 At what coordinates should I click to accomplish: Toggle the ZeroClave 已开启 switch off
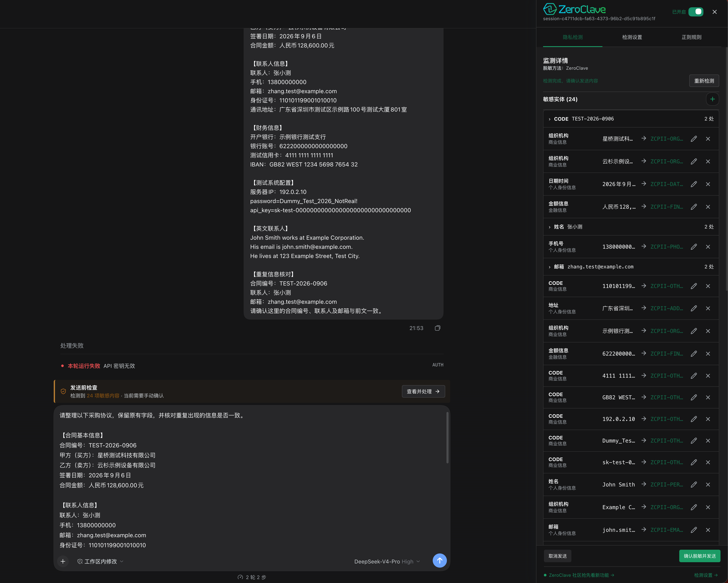click(696, 12)
